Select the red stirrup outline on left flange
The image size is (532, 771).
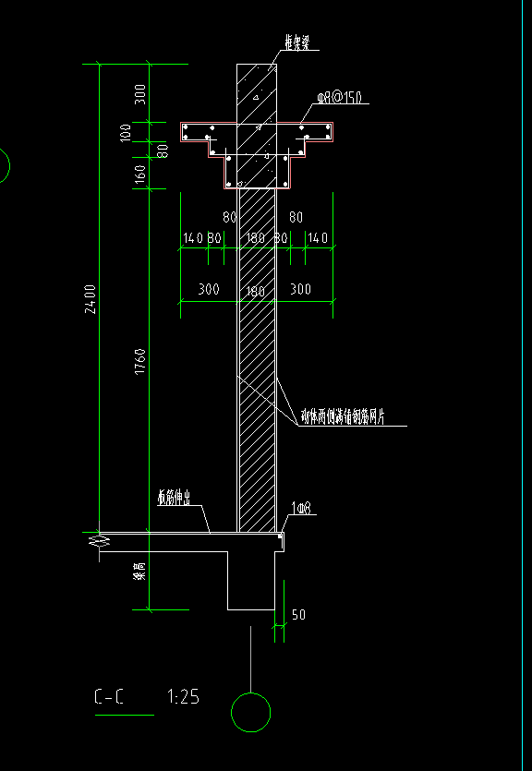point(195,133)
